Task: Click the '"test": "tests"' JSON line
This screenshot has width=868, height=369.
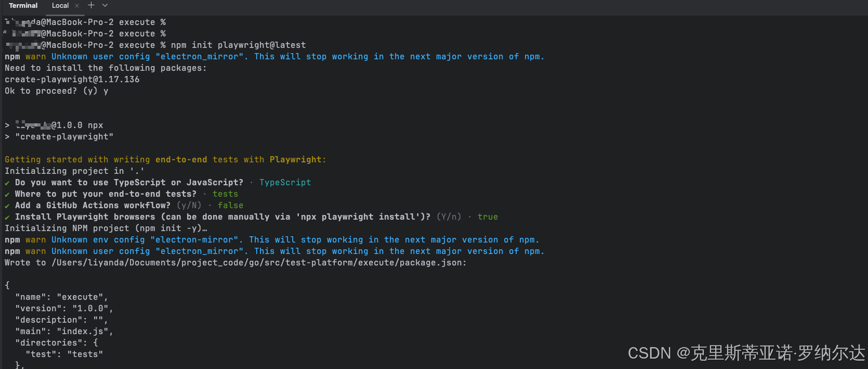Action: pyautogui.click(x=64, y=354)
